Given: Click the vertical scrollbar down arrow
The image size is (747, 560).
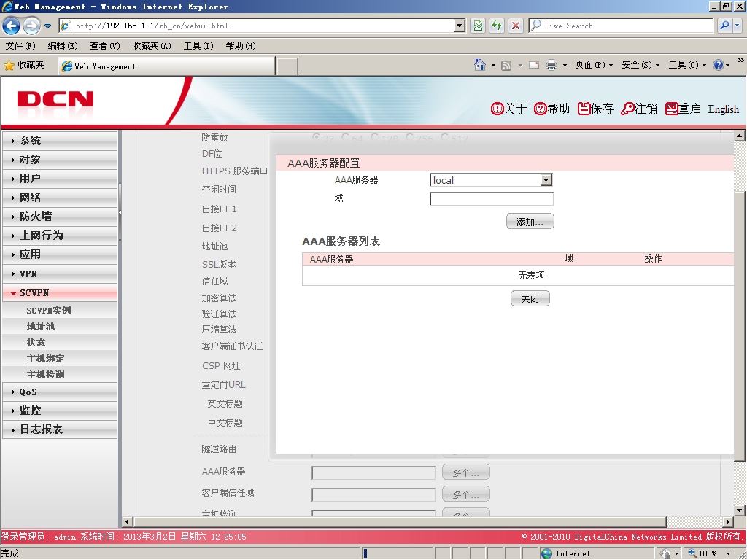Looking at the screenshot, I should click(x=739, y=510).
